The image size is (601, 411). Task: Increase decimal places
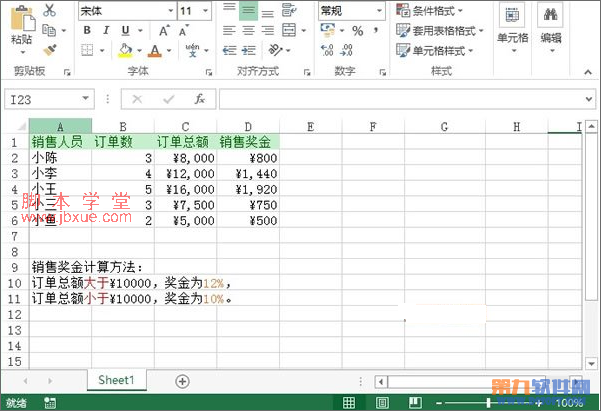[x=327, y=50]
